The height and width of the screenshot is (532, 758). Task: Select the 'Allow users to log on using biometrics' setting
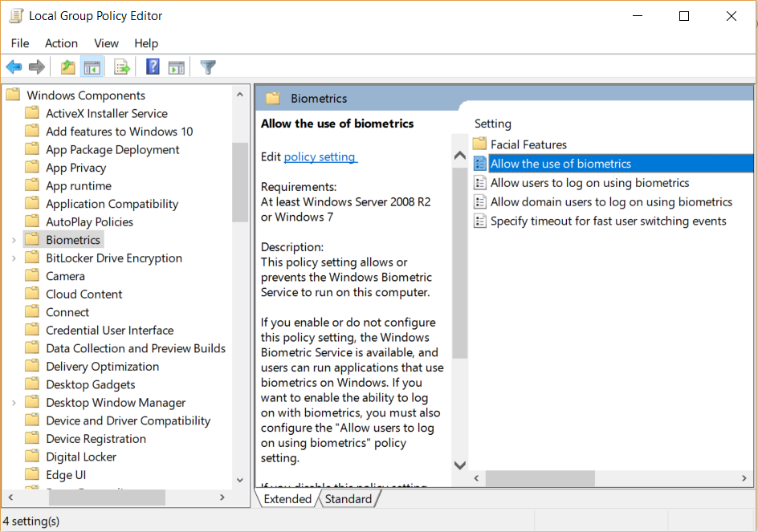click(x=589, y=183)
